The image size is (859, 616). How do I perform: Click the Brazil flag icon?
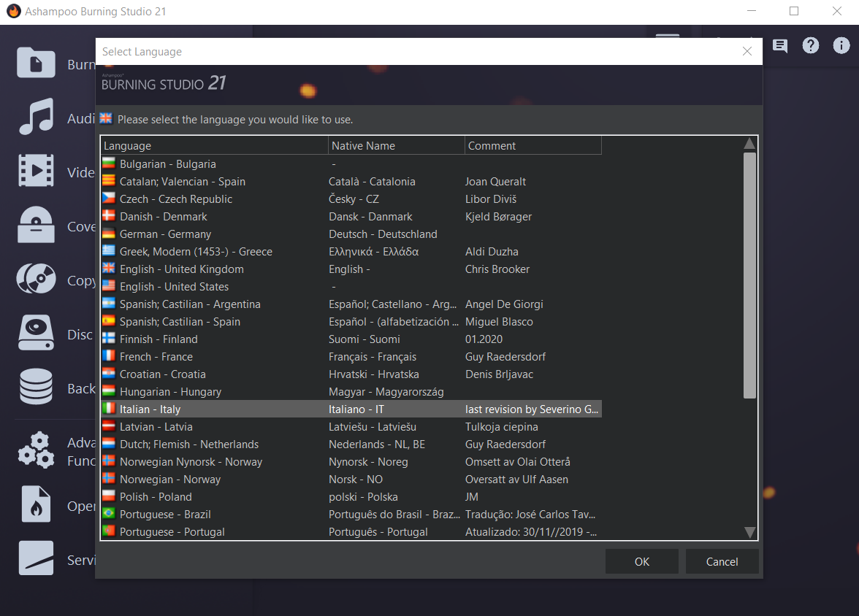(x=109, y=514)
